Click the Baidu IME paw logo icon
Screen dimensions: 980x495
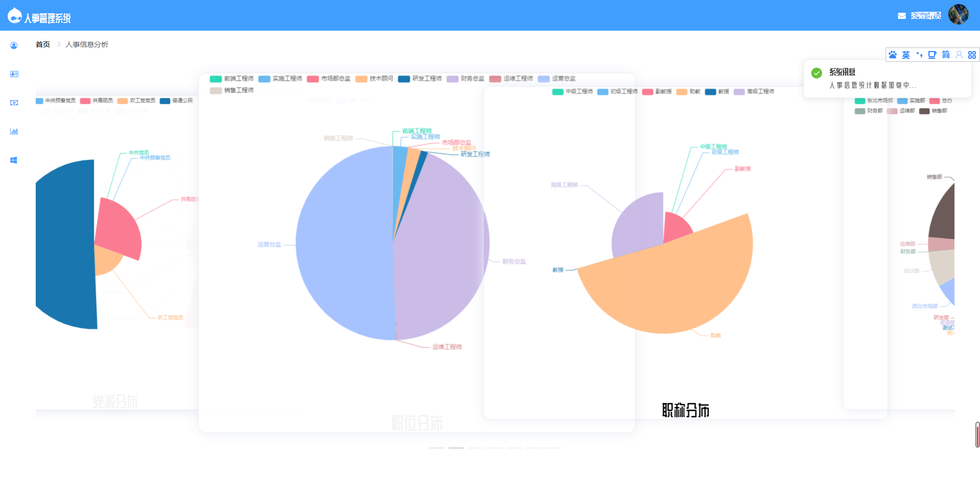[x=893, y=55]
